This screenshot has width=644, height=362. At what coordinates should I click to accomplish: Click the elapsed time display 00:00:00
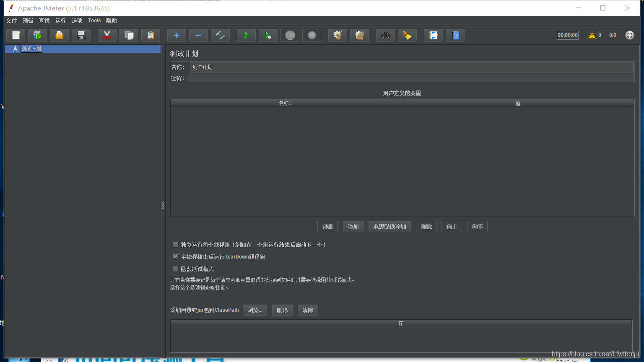pos(568,35)
